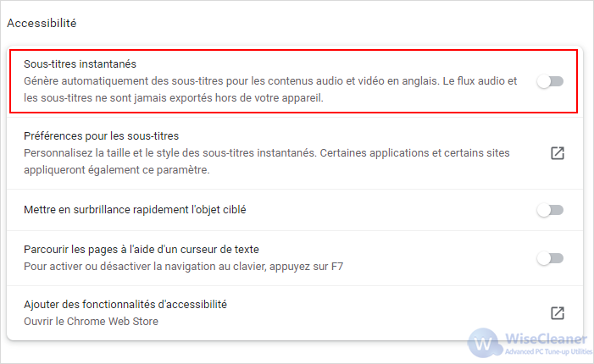The height and width of the screenshot is (364, 594).
Task: Turn on text cursor browsing switch
Action: pos(550,258)
